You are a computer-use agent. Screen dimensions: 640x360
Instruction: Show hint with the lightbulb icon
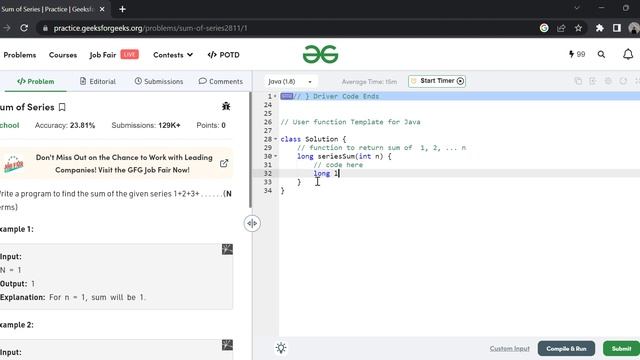pyautogui.click(x=281, y=348)
